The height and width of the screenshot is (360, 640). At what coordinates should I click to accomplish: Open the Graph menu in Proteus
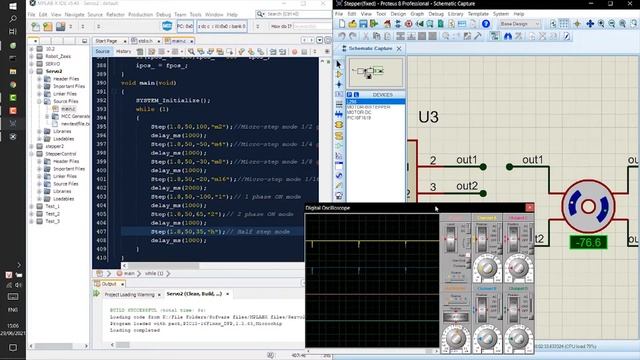(x=417, y=14)
